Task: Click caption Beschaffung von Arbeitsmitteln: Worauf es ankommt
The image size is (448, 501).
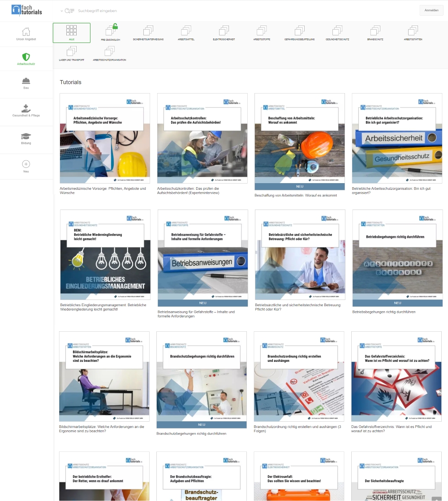Action: coord(296,195)
